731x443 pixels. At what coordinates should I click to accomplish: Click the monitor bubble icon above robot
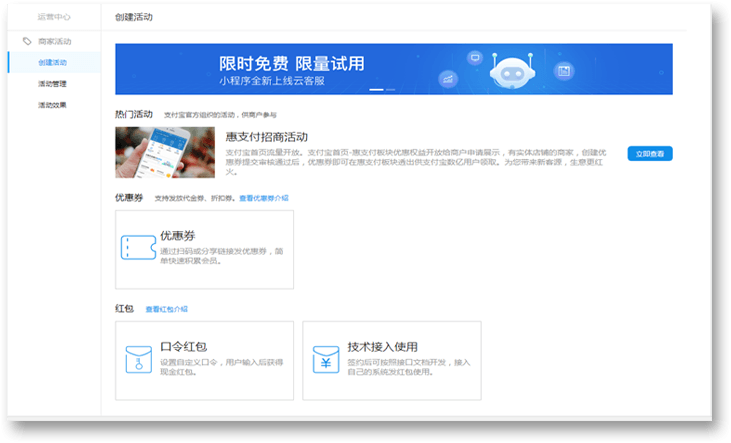point(475,58)
